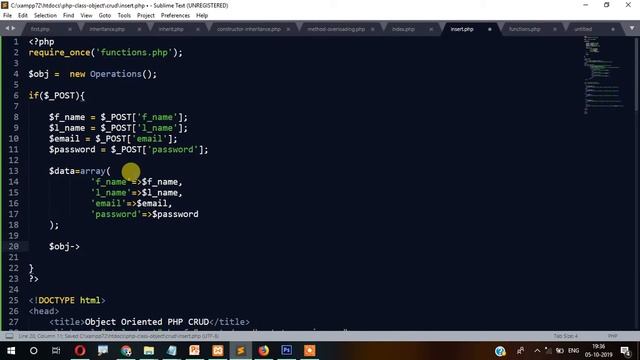
Task: Place cursor after $obj-> on line 20
Action: (x=80, y=247)
